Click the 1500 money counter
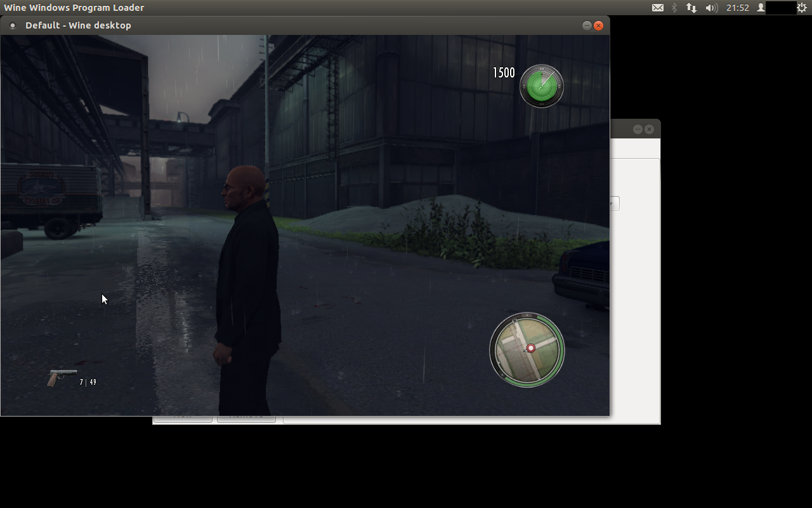 click(x=504, y=73)
